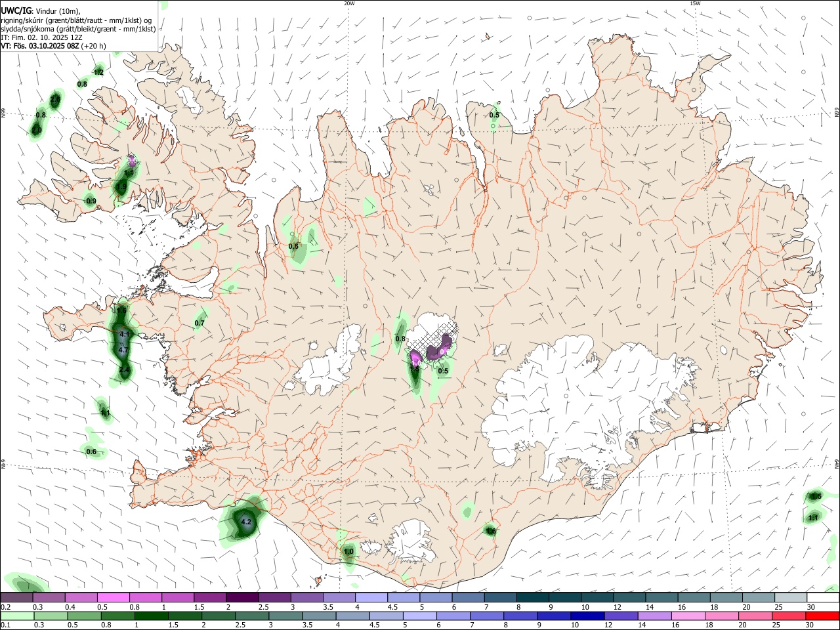Click the 'slydda/snjókoma' legend description line
Image resolution: width=840 pixels, height=630 pixels.
(x=78, y=29)
